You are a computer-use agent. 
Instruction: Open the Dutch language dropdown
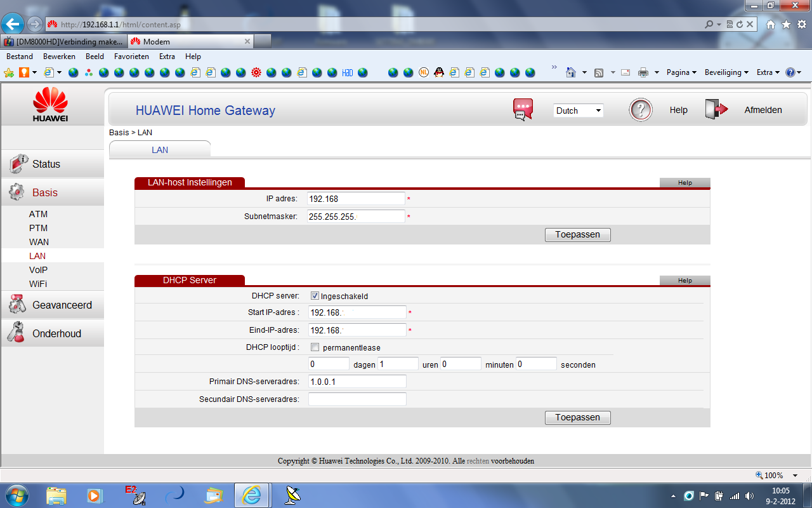(579, 110)
